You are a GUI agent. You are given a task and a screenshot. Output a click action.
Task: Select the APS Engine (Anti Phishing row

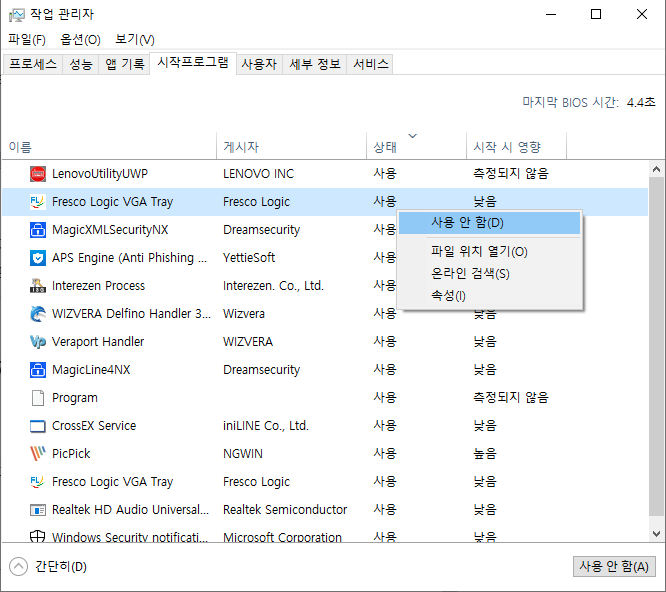point(130,258)
